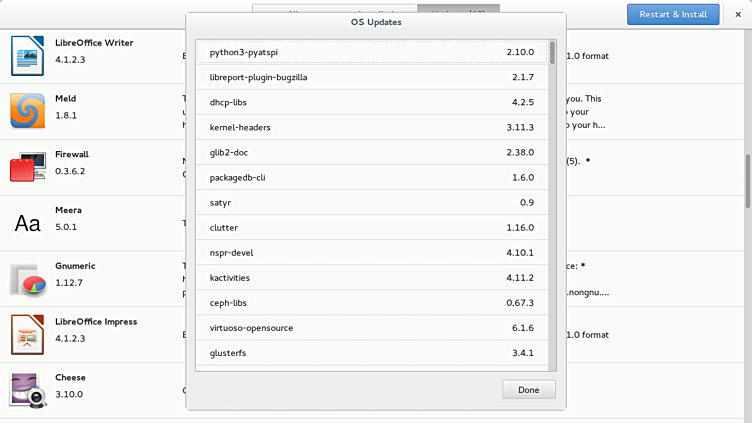Close the OS Updates dialog with Done
The image size is (752, 423).
click(x=528, y=390)
